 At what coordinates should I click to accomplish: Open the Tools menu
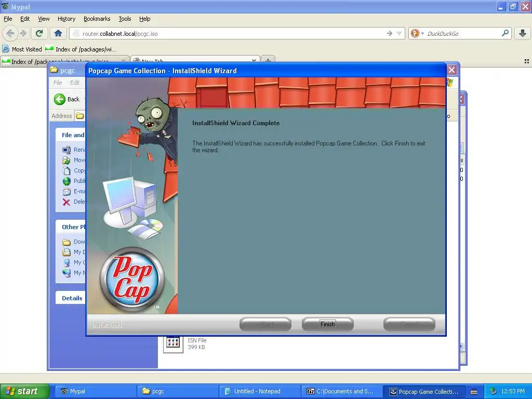125,19
